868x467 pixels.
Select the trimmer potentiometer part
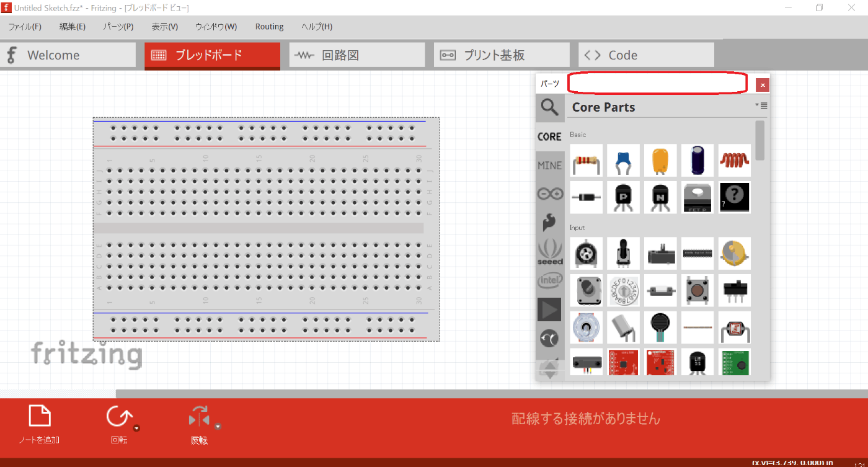tap(586, 253)
